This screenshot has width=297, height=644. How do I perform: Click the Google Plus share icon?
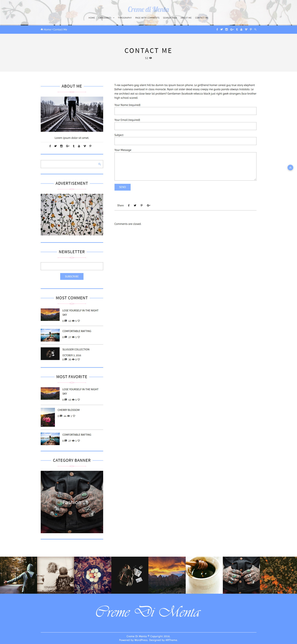(x=149, y=206)
